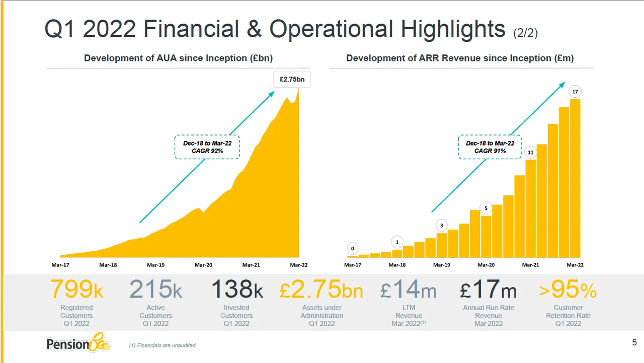
Task: Click 'Annual Run Rate Revenue Mar 2022' caption
Action: pyautogui.click(x=488, y=316)
